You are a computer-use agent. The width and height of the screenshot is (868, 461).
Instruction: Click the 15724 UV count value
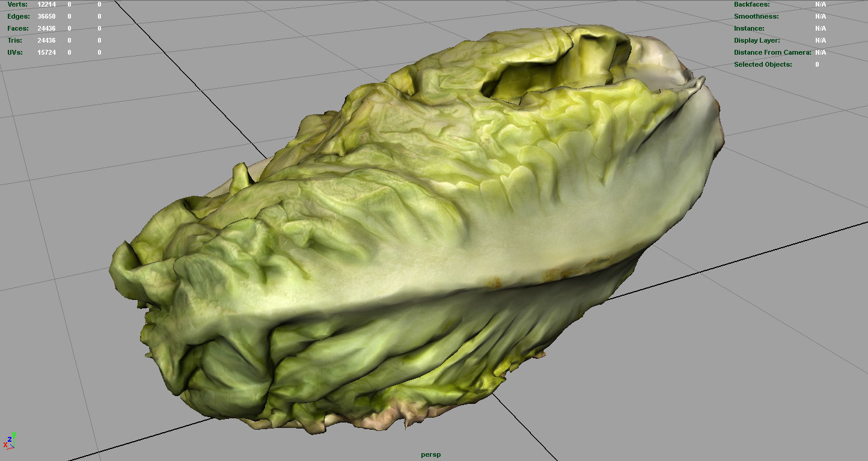click(x=46, y=52)
